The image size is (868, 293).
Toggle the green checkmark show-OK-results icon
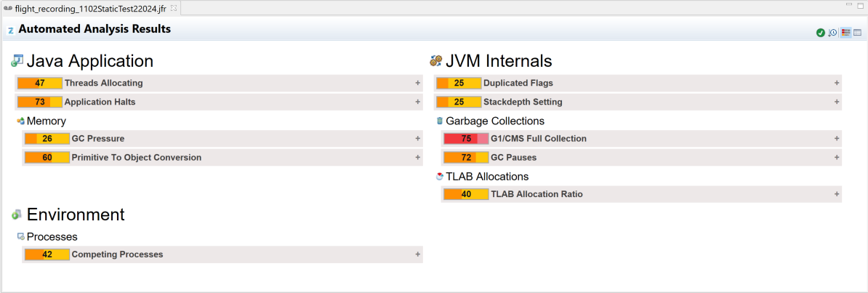[x=821, y=33]
